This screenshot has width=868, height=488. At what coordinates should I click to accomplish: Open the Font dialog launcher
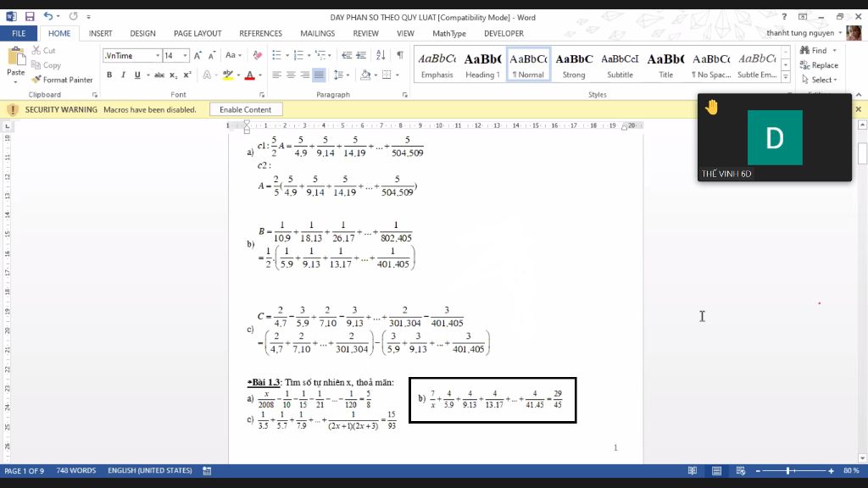262,95
